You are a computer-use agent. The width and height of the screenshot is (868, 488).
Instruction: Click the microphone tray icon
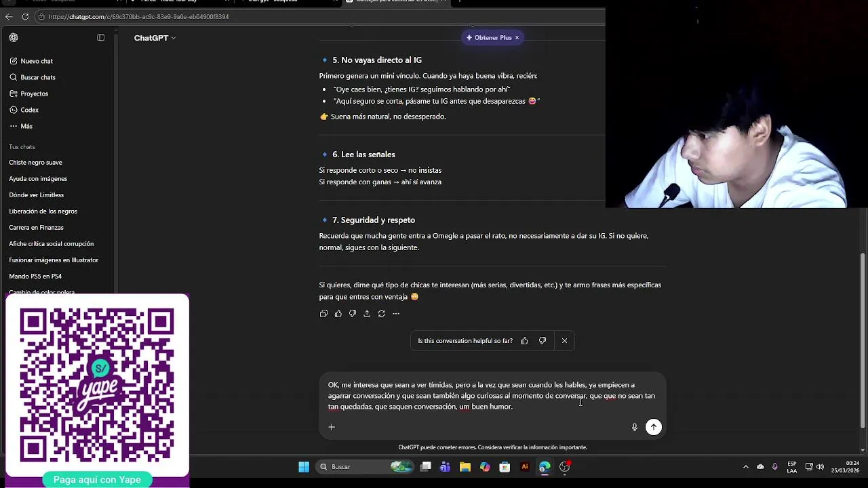point(774,467)
